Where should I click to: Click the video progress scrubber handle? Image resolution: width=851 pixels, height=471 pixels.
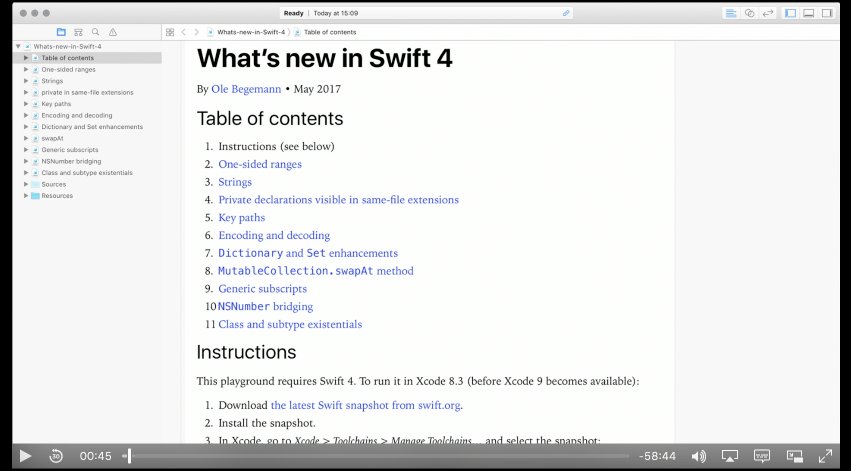click(129, 456)
